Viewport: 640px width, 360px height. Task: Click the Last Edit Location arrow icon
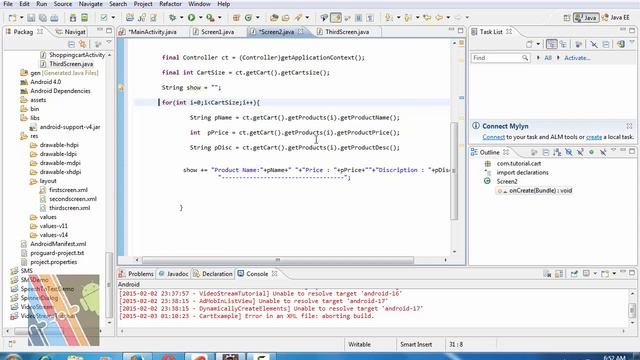(427, 18)
